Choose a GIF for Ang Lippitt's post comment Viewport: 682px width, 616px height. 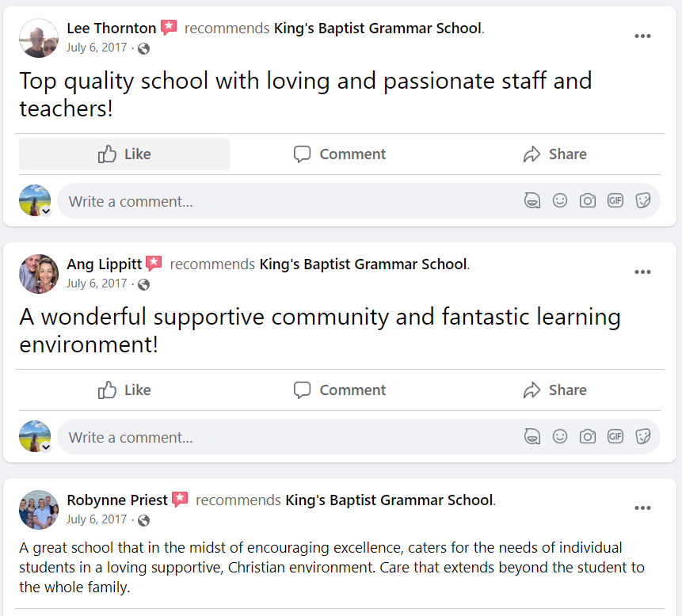pos(615,437)
